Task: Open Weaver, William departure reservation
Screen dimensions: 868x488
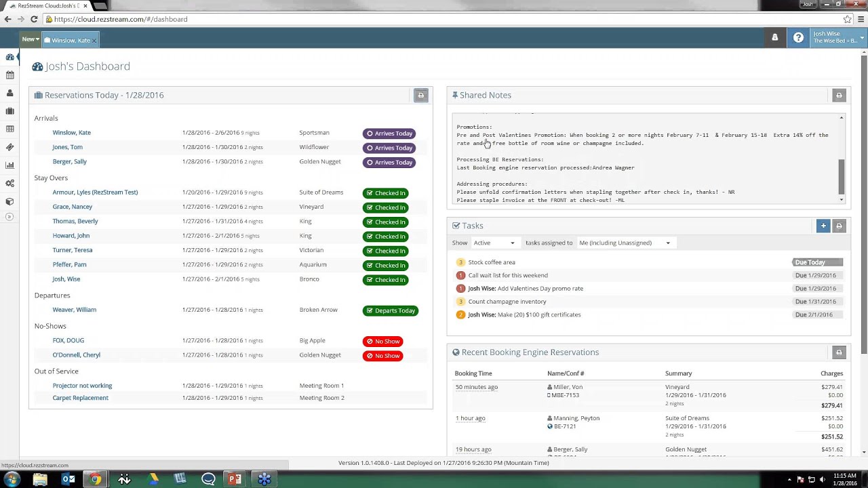Action: (x=74, y=310)
